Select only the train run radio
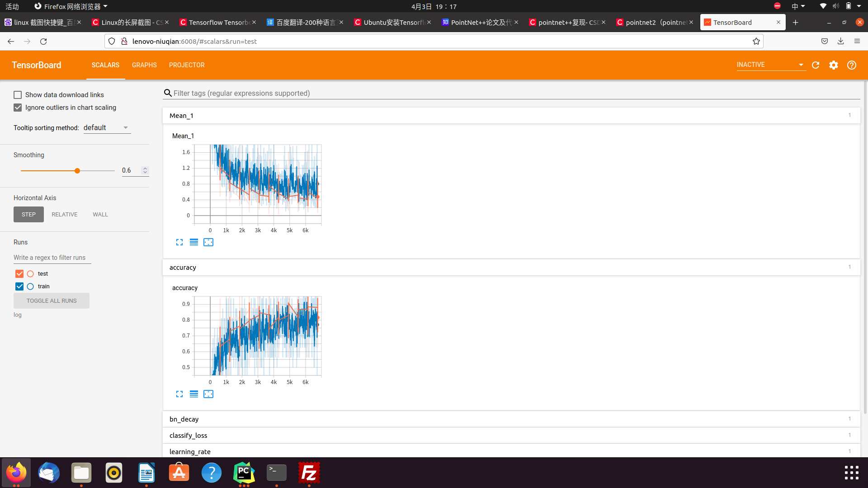Image resolution: width=868 pixels, height=488 pixels. (30, 286)
